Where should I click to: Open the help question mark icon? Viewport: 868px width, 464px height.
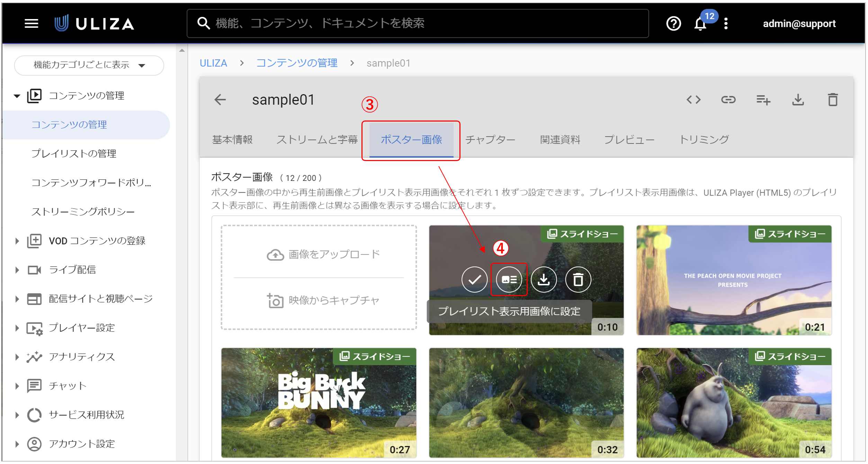point(673,24)
